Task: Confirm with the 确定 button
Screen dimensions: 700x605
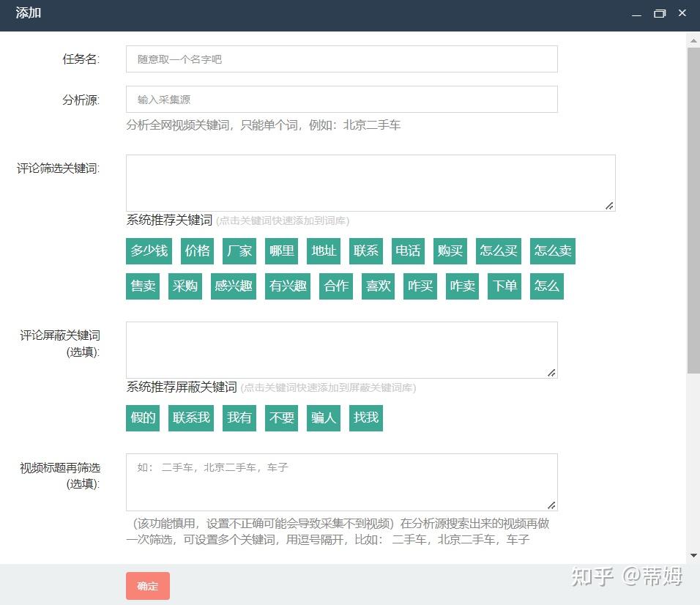Action: click(148, 586)
